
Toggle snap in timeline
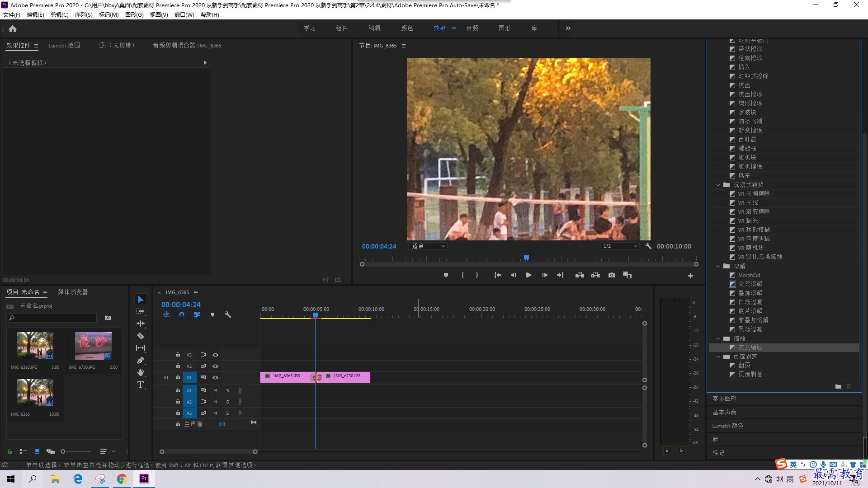[x=182, y=314]
